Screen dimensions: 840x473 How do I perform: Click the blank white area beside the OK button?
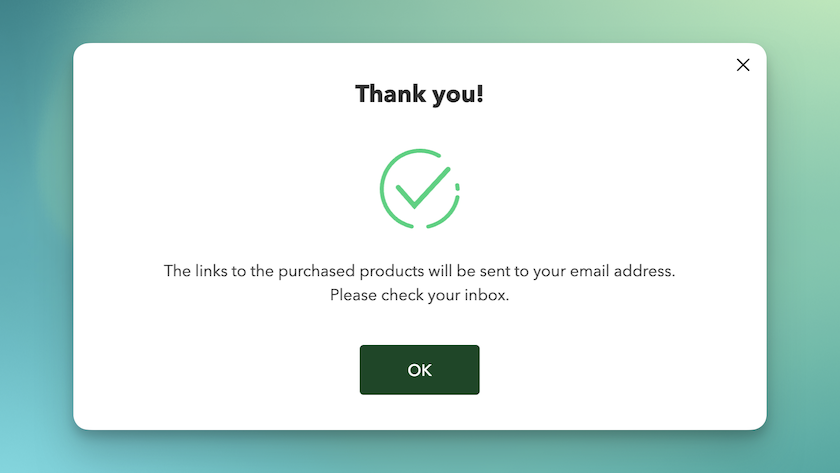589,370
